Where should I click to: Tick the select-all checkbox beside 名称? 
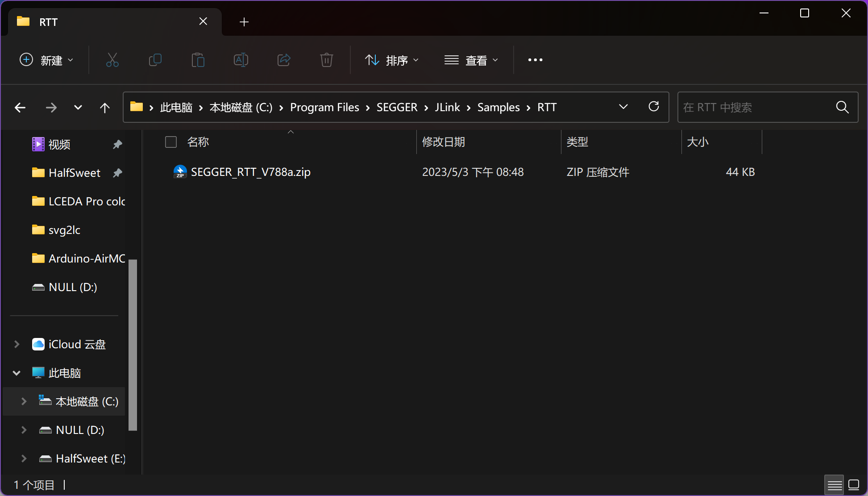point(171,142)
